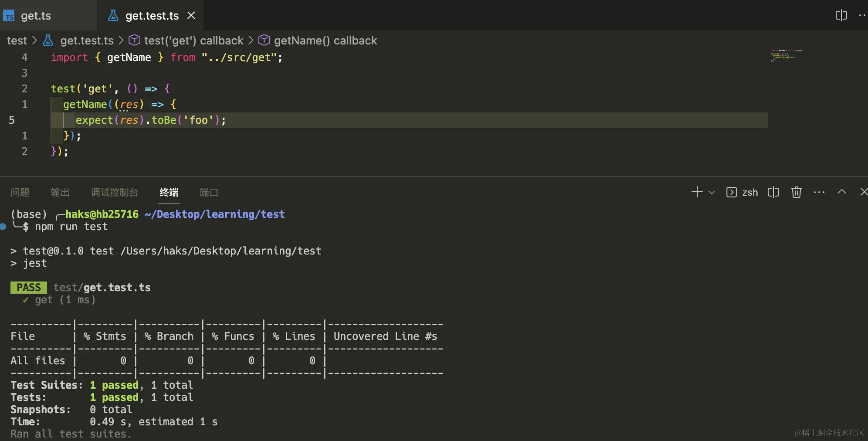Split the editor right

point(841,16)
